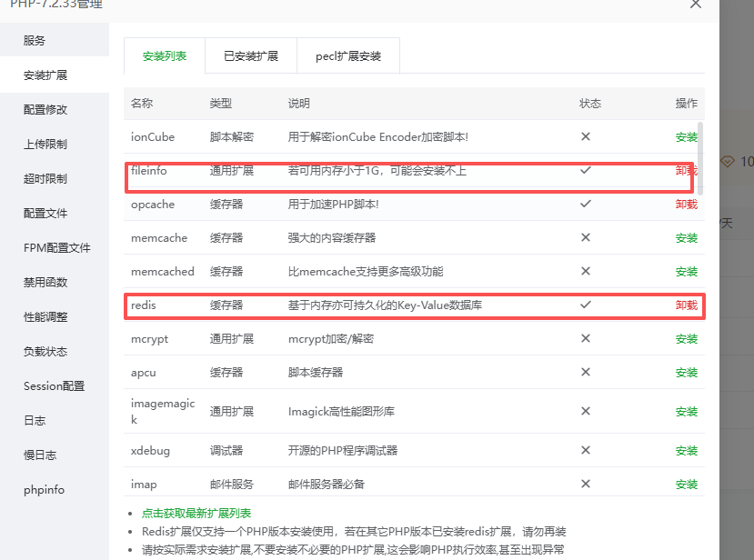The height and width of the screenshot is (560, 754).
Task: Click the diamond icon in background window
Action: click(x=727, y=162)
